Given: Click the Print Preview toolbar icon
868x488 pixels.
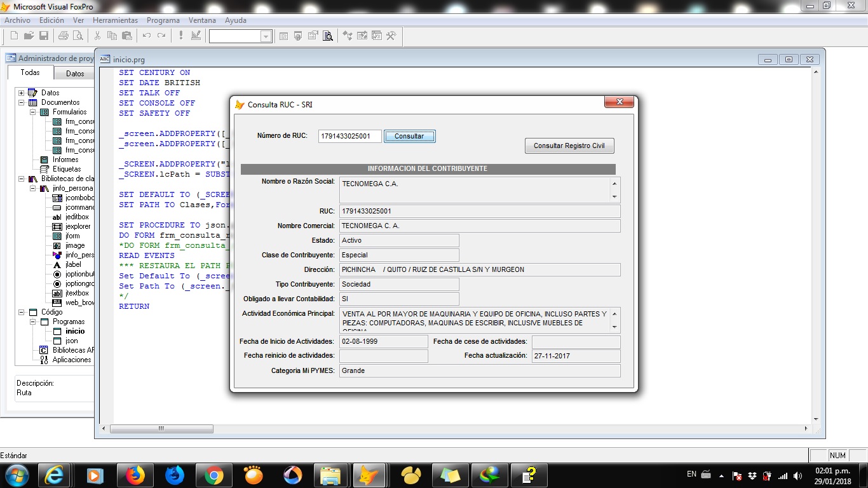Looking at the screenshot, I should [78, 36].
